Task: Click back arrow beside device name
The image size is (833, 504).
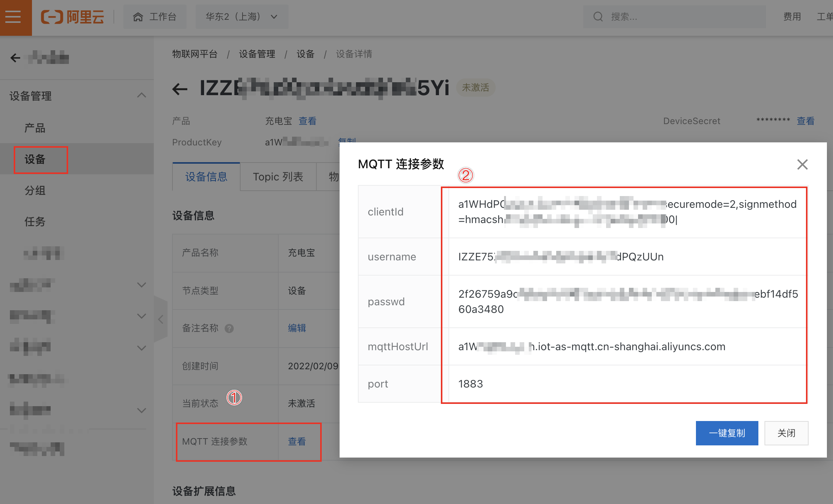Action: coord(180,89)
